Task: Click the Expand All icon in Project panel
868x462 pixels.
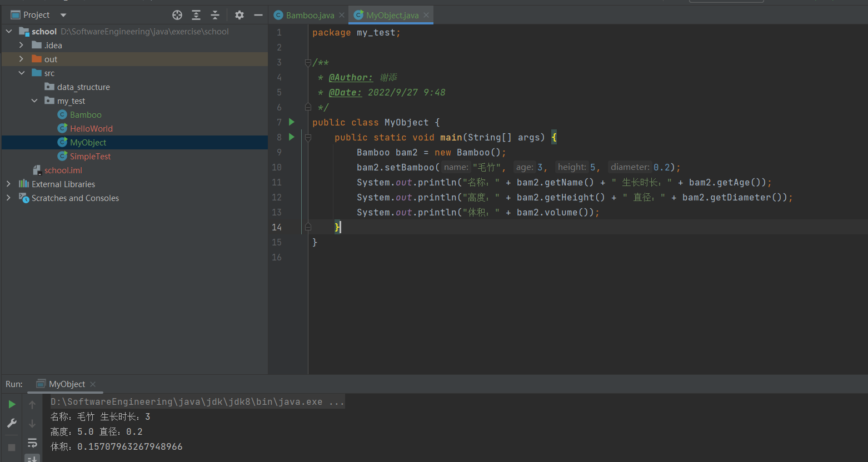Action: [196, 15]
